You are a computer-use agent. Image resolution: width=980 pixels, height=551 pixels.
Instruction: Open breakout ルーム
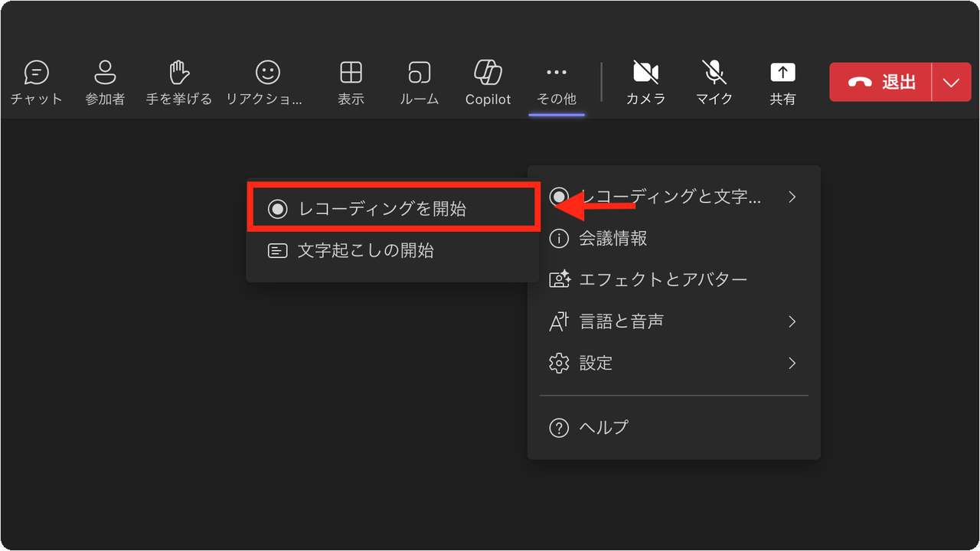click(x=419, y=83)
